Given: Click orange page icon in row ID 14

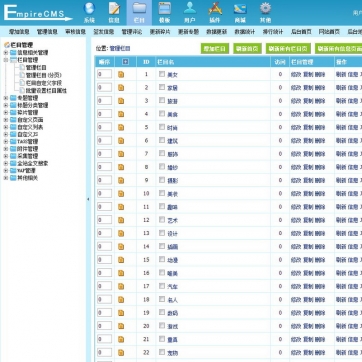Looking at the screenshot, I should (121, 247).
